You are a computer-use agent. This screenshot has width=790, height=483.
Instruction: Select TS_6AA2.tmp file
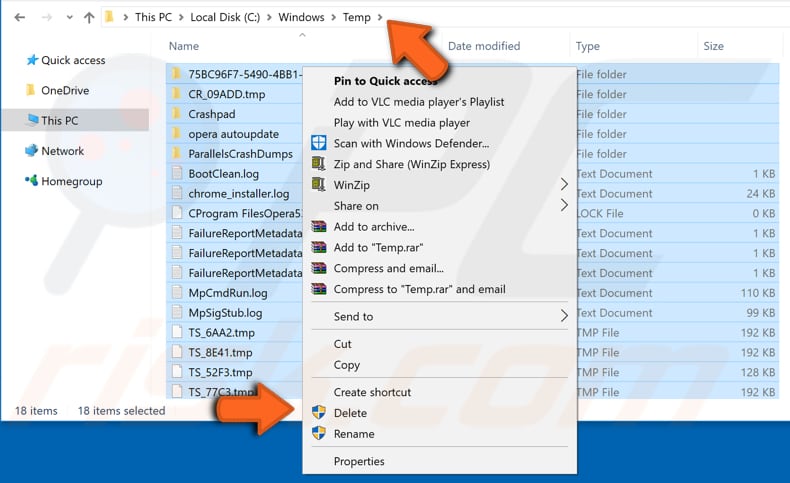click(222, 333)
